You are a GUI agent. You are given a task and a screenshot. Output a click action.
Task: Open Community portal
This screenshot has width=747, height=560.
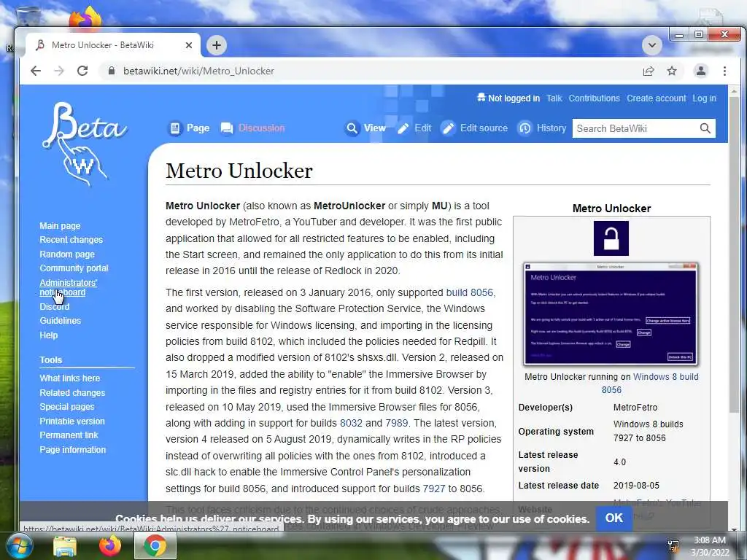[74, 268]
